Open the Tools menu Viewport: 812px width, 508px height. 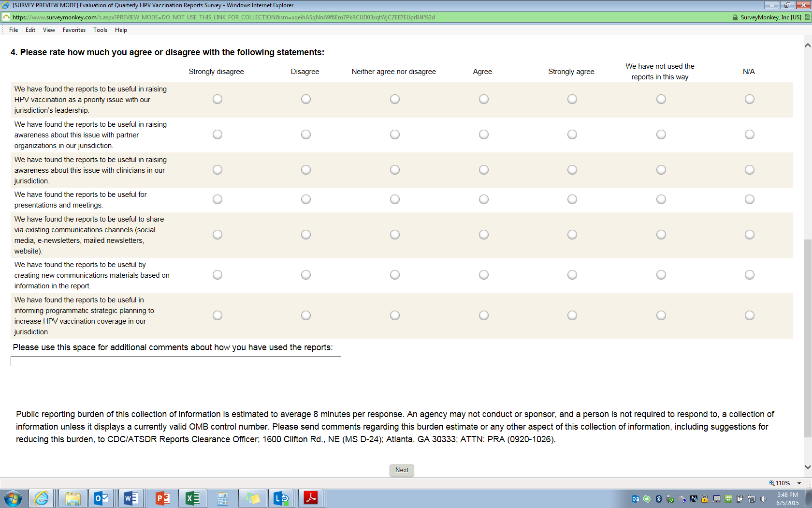(100, 30)
